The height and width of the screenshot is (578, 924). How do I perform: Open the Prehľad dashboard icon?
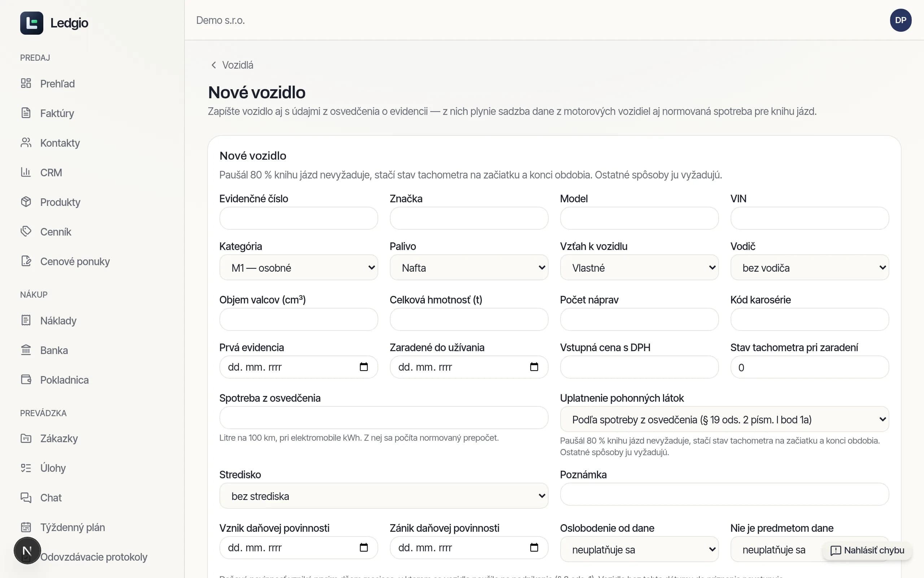[26, 83]
